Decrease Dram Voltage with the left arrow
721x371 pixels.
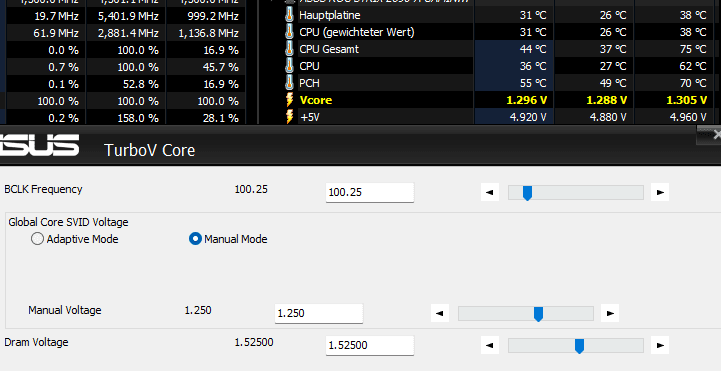490,345
